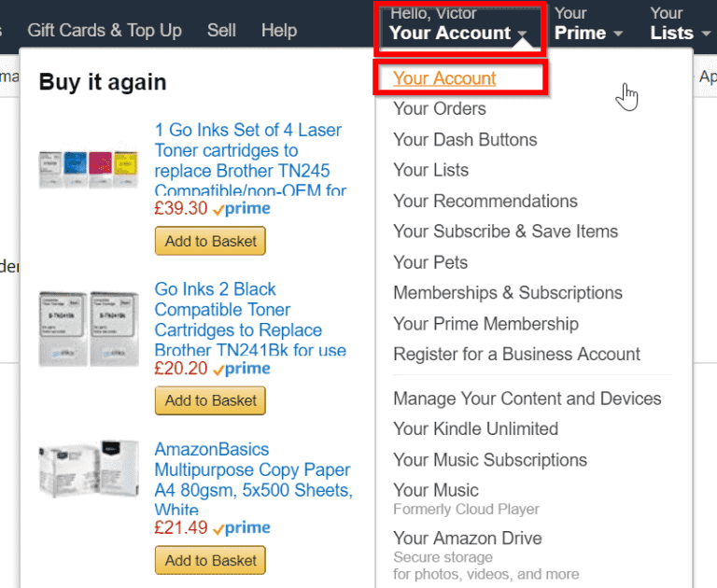Go to Gift Cards & Top Up
Screen dimensions: 717x588
105,31
